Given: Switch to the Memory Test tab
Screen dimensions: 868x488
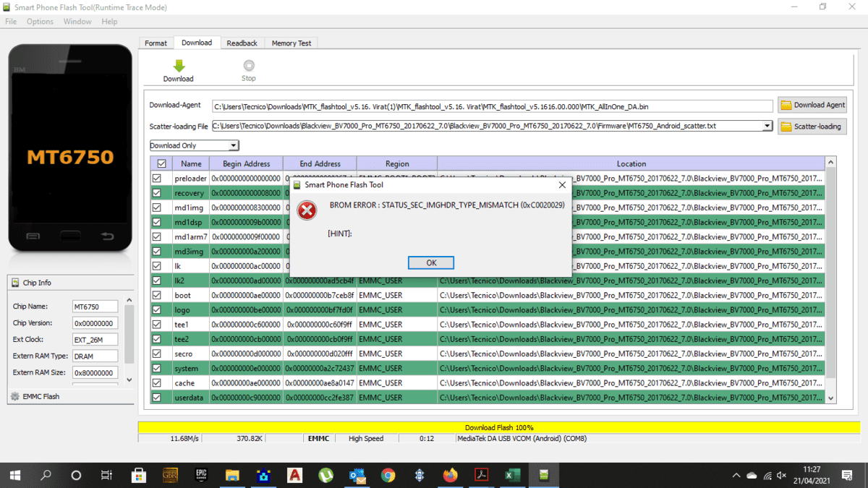Looking at the screenshot, I should [292, 43].
